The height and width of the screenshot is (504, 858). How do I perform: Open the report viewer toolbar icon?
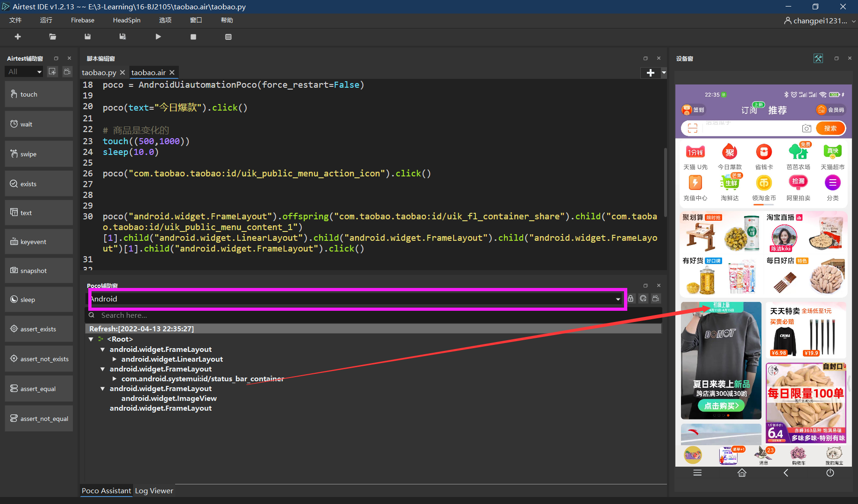click(228, 37)
